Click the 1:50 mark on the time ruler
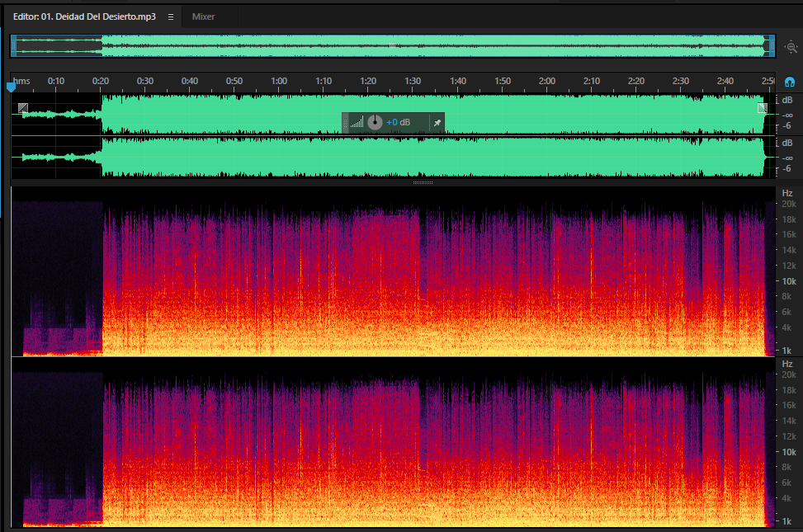Image resolution: width=803 pixels, height=532 pixels. coord(503,81)
